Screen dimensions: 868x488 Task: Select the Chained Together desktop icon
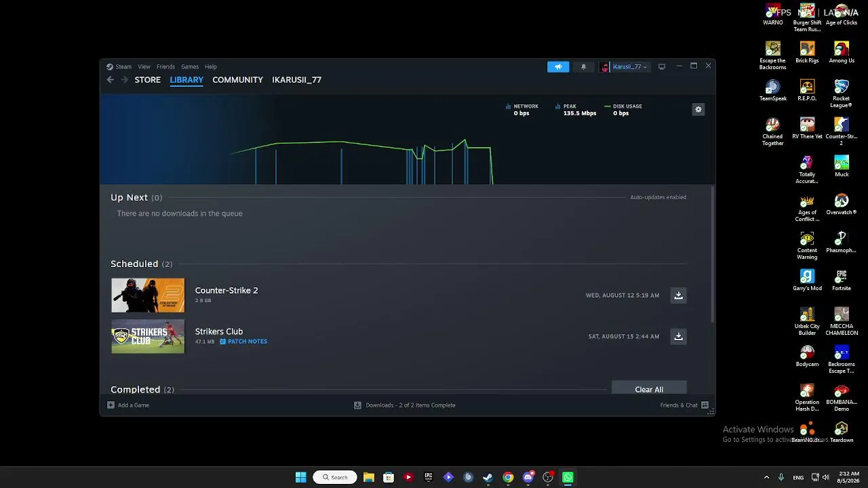pyautogui.click(x=773, y=131)
